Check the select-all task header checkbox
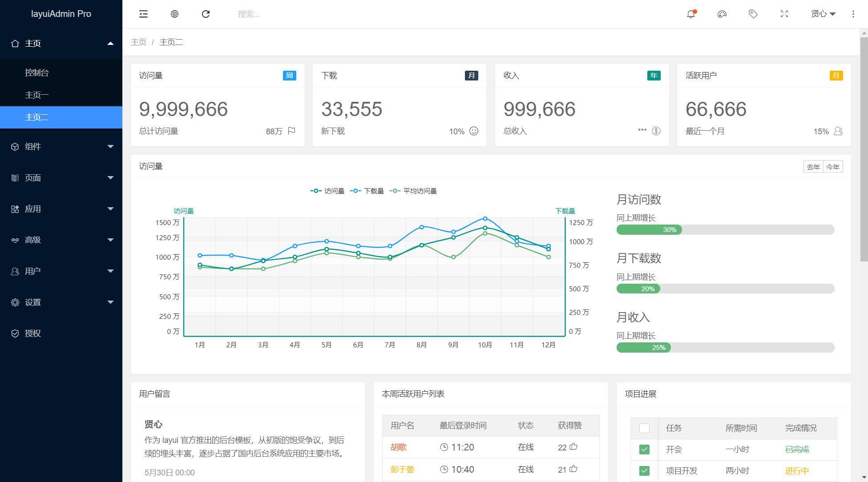 (x=644, y=428)
